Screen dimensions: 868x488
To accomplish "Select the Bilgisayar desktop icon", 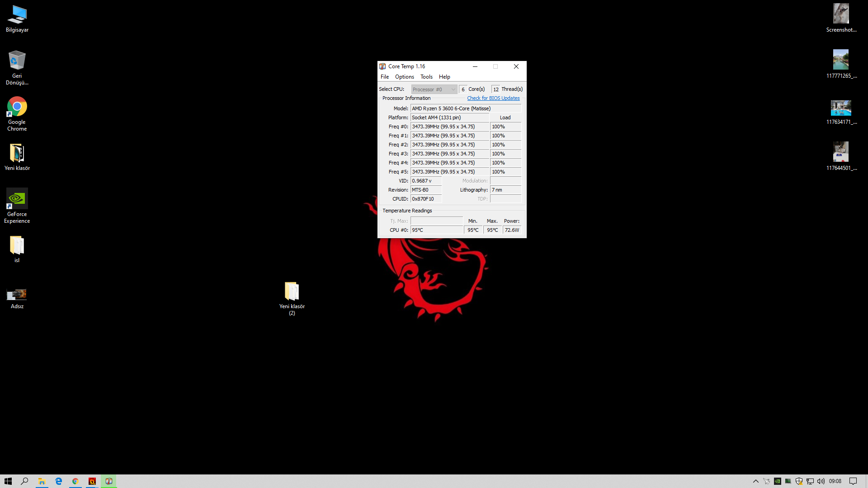I will [x=17, y=15].
